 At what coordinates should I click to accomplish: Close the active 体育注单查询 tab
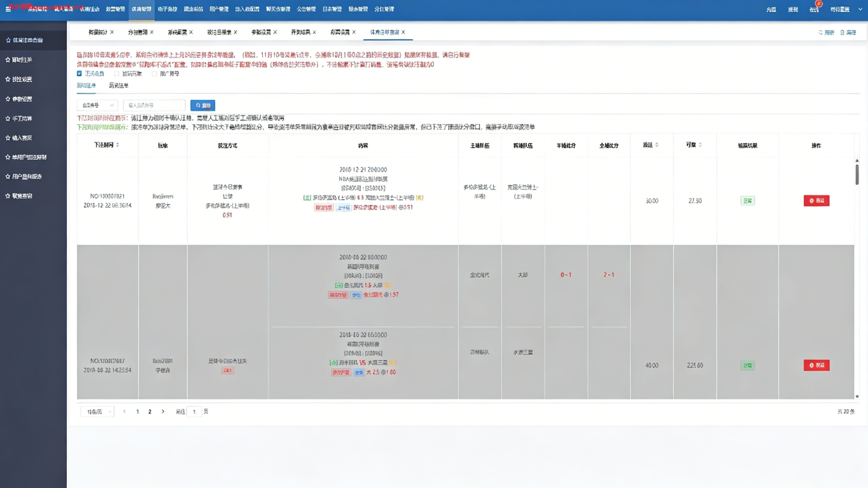pyautogui.click(x=403, y=32)
